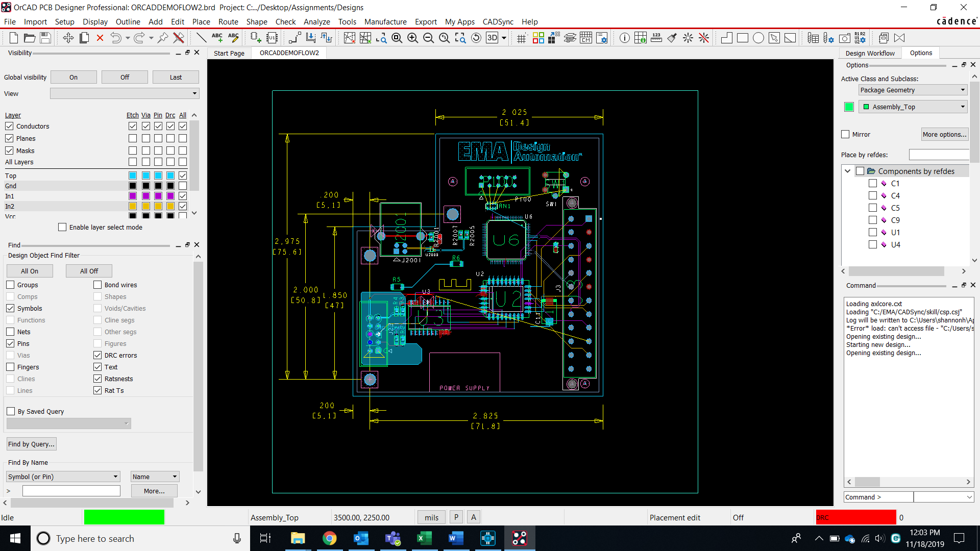The width and height of the screenshot is (980, 551).
Task: Open the CADSync menu
Action: (x=498, y=21)
